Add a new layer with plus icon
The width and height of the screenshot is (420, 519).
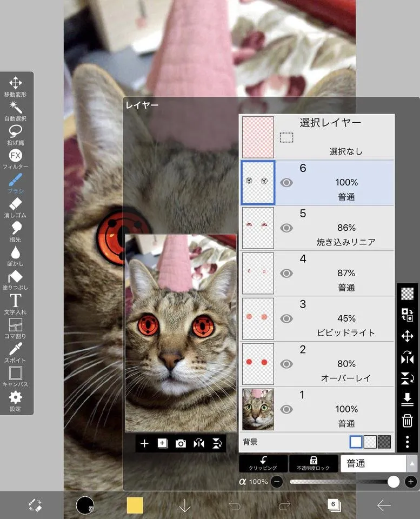(144, 443)
